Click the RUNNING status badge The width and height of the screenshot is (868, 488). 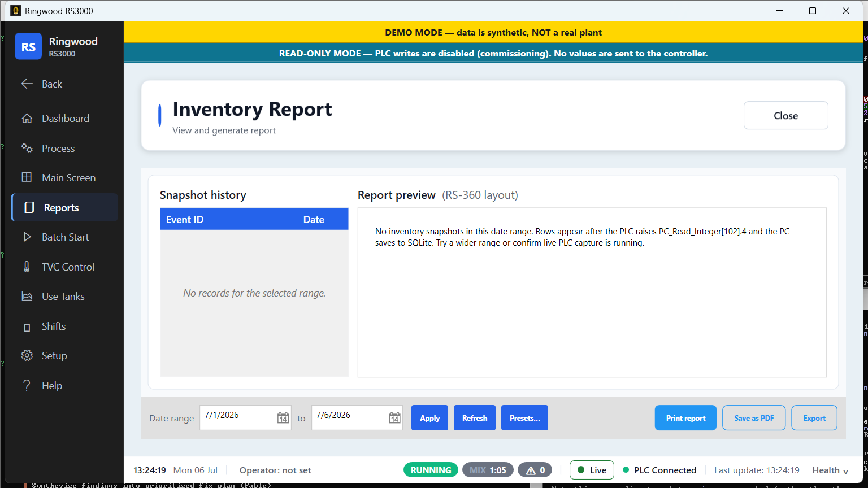(x=431, y=470)
